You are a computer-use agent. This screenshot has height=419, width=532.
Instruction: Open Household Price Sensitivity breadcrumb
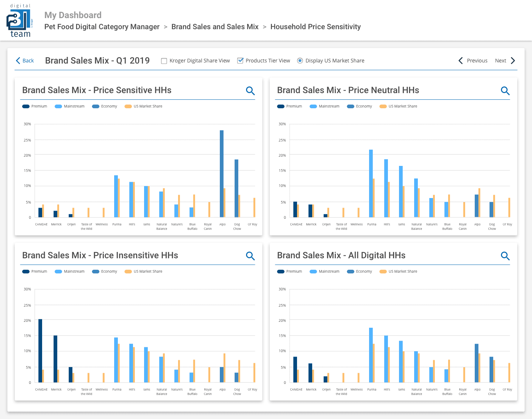316,27
